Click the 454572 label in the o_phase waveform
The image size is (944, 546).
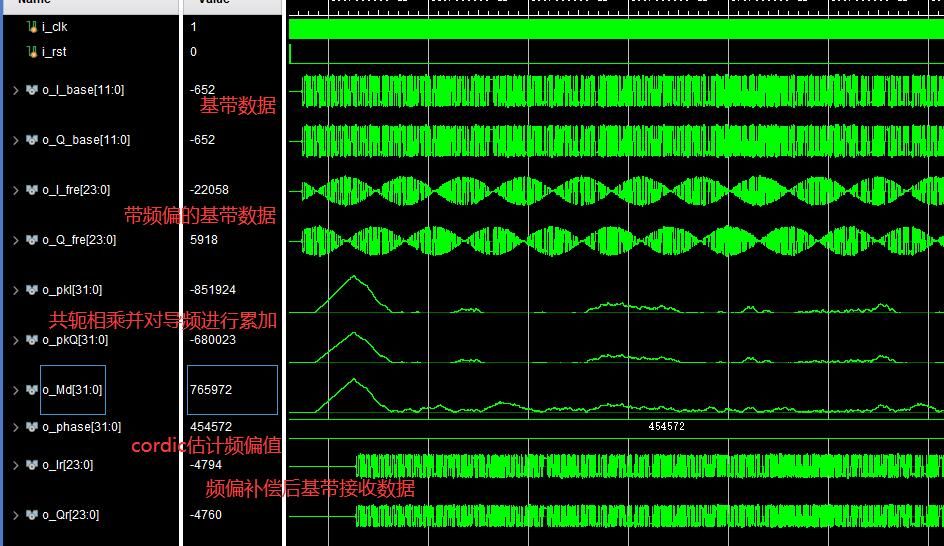(x=666, y=426)
